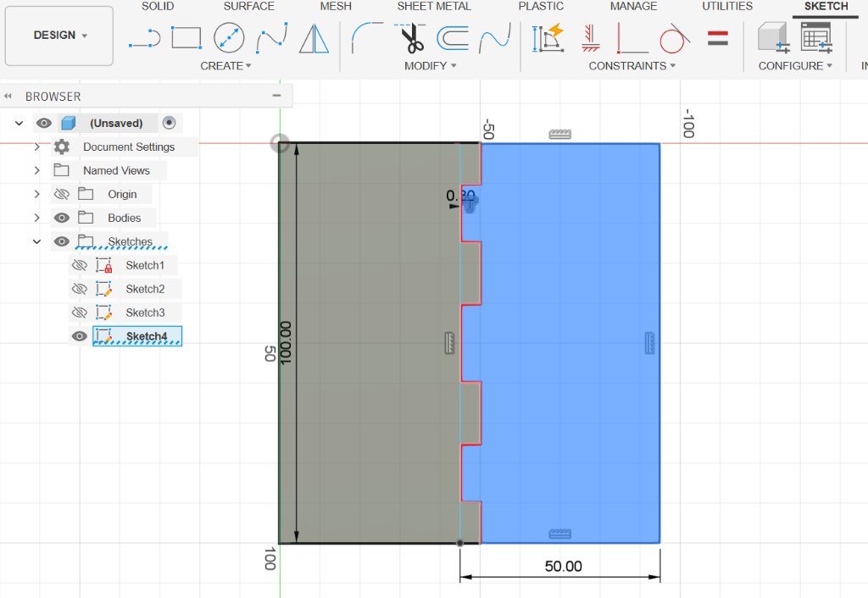Select Sketch4 in the browser tree
Screen dimensions: 868x598
(x=137, y=336)
